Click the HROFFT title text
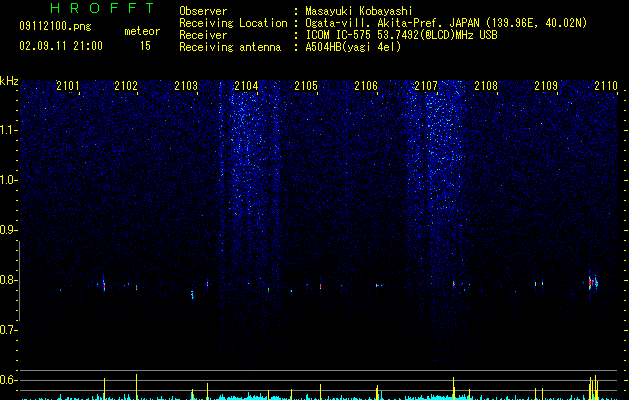 pos(103,8)
